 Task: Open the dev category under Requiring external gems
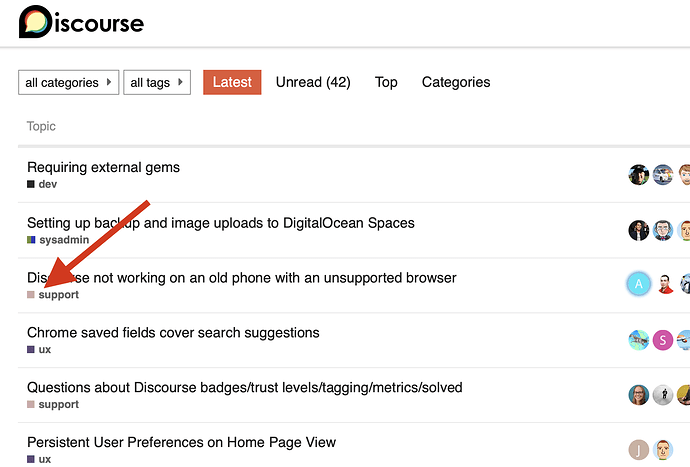pyautogui.click(x=42, y=184)
